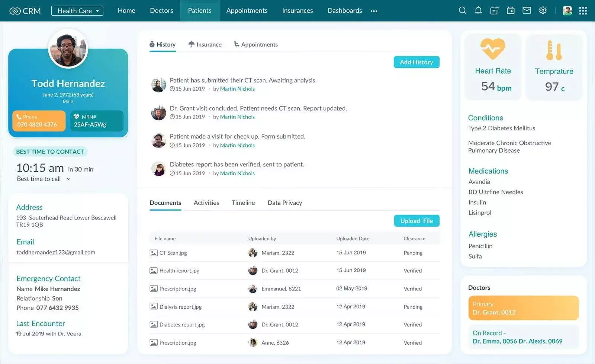Click the Penicillin allergy entry
Image resolution: width=595 pixels, height=364 pixels.
[x=480, y=246]
